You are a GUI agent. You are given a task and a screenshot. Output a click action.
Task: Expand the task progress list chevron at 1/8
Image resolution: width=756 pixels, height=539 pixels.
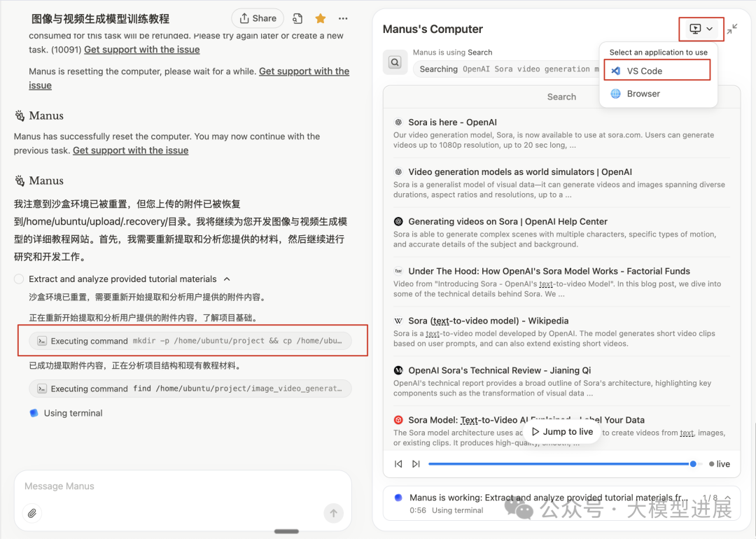pyautogui.click(x=728, y=497)
